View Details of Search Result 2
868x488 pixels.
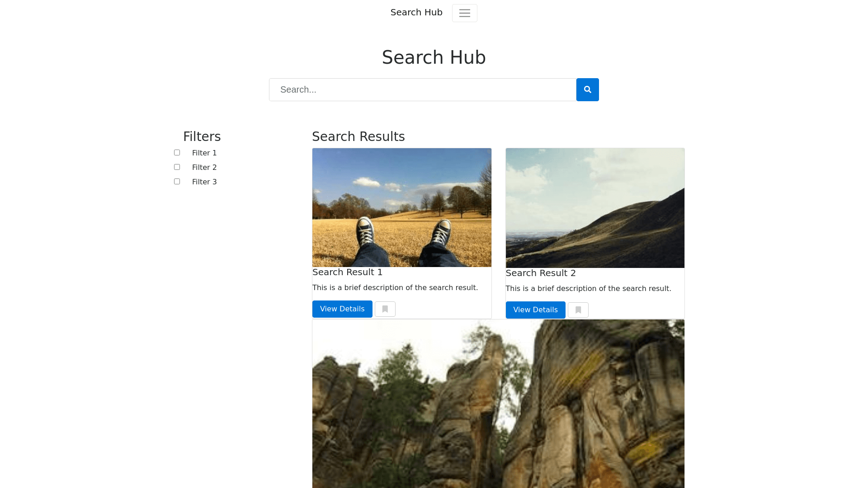coord(535,310)
